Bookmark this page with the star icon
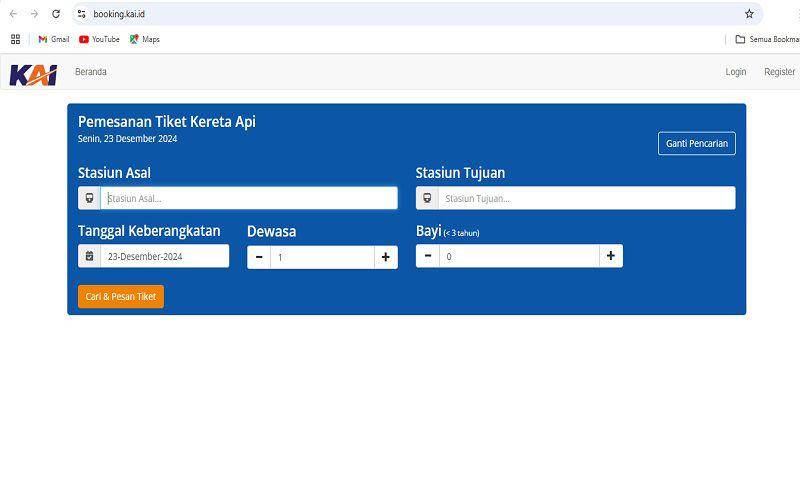This screenshot has height=500, width=800. point(749,14)
